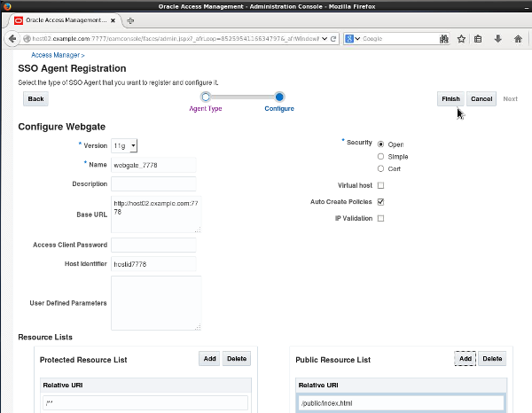Click the Back button
Screen dimensions: 532x413
(35, 98)
